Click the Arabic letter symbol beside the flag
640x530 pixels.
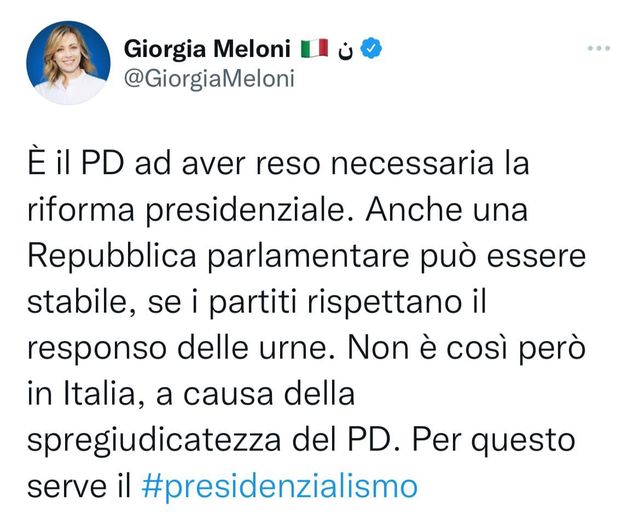pos(345,49)
